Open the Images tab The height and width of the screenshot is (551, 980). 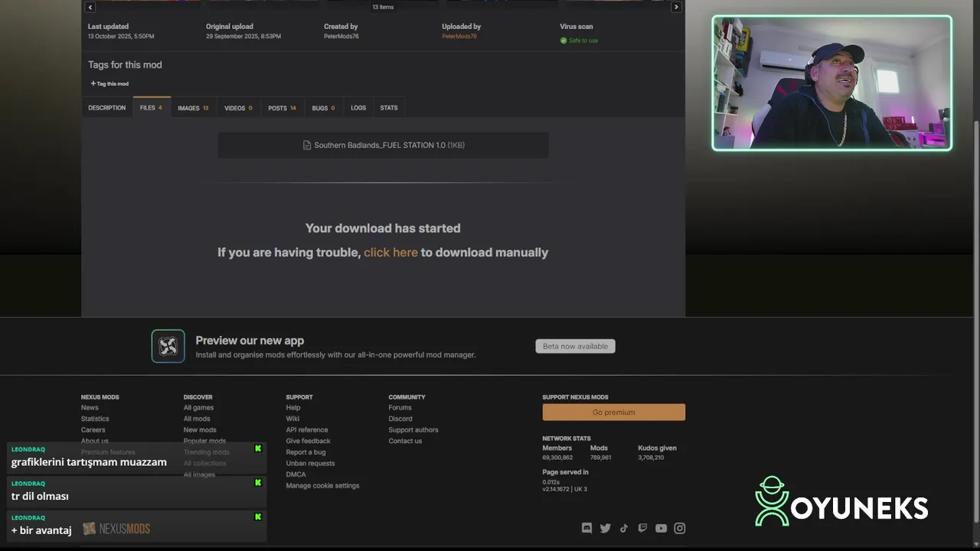[x=193, y=108]
